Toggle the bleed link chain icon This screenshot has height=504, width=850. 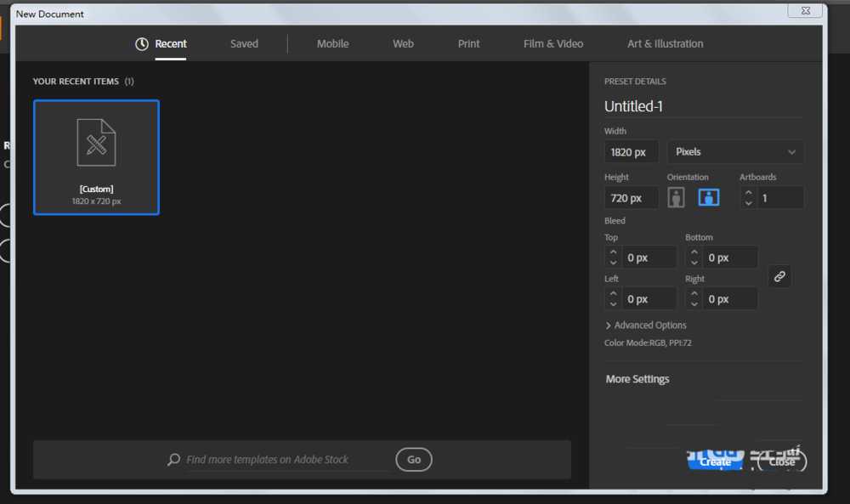pyautogui.click(x=779, y=276)
